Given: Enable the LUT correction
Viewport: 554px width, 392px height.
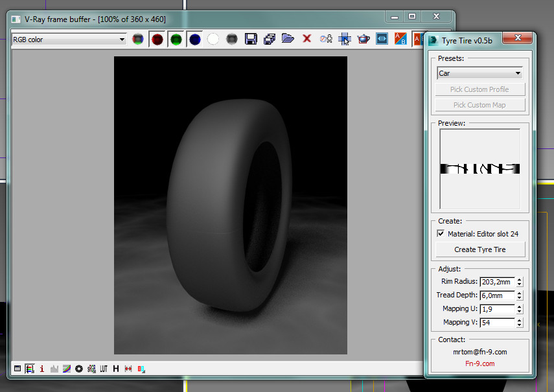Looking at the screenshot, I should point(104,369).
